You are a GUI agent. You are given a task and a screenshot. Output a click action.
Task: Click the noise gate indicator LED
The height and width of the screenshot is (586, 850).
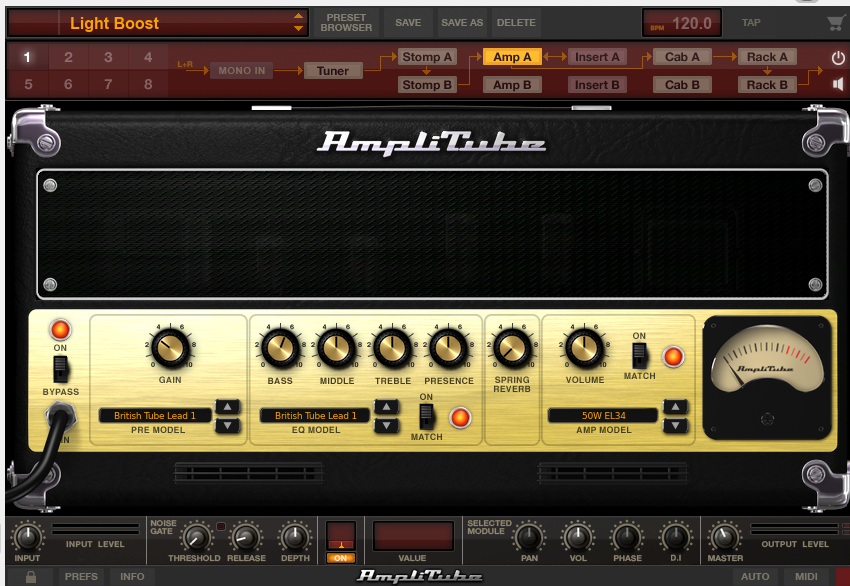click(x=221, y=526)
